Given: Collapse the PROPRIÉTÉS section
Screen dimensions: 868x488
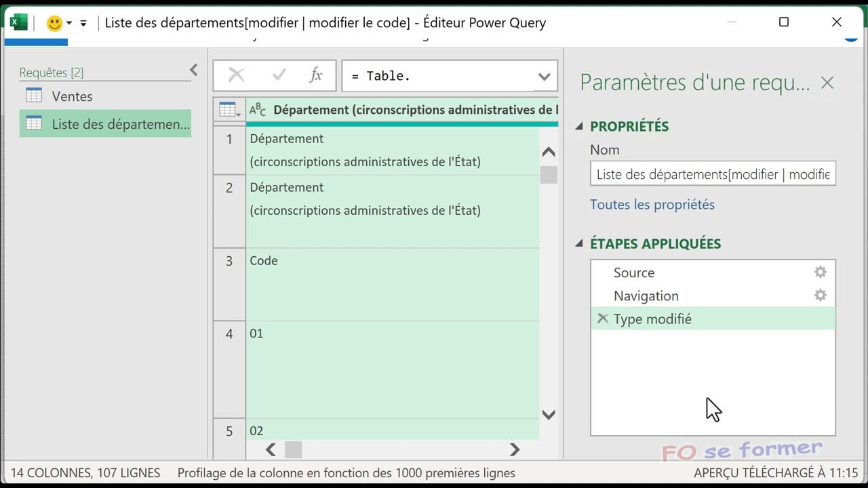Looking at the screenshot, I should click(579, 126).
